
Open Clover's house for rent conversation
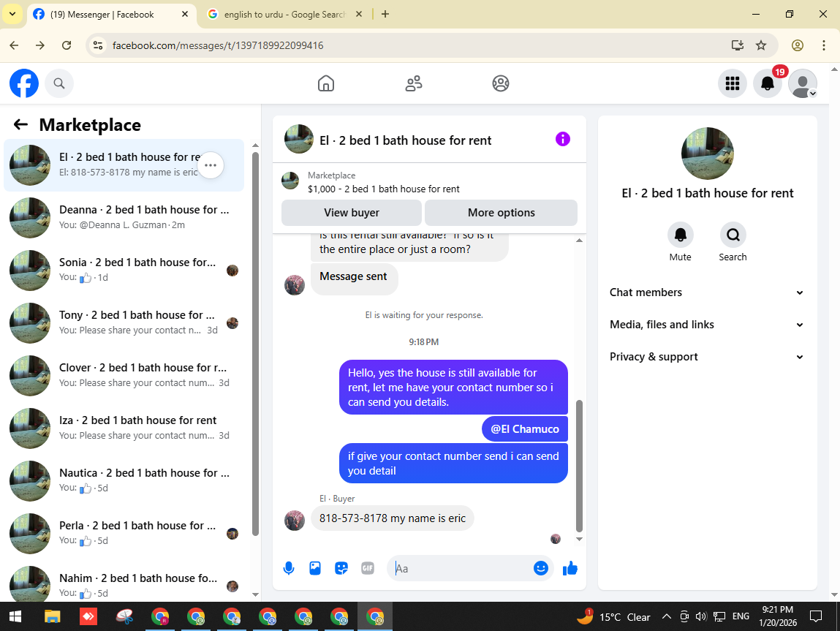coord(124,375)
